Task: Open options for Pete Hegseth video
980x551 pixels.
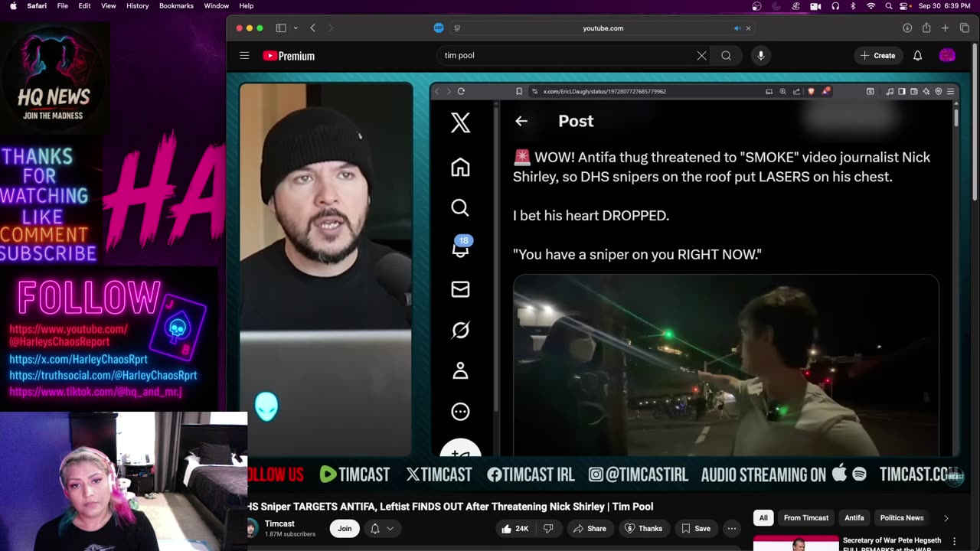Action: 954,541
